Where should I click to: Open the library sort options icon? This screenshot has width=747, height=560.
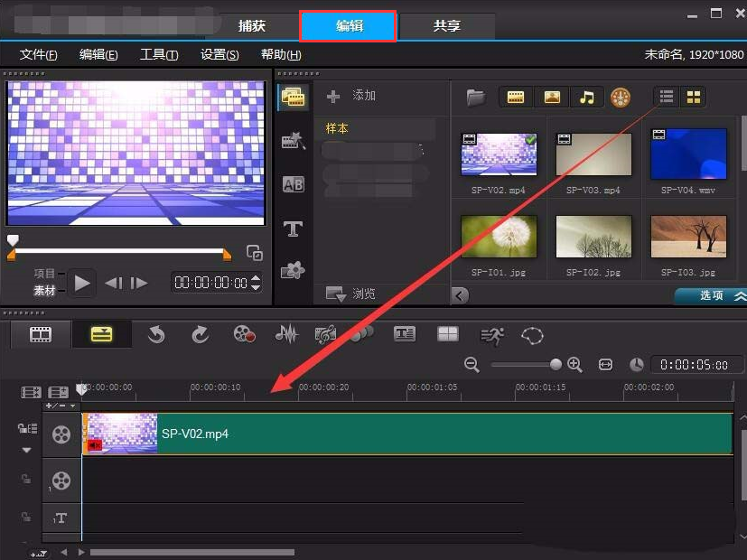coord(621,98)
